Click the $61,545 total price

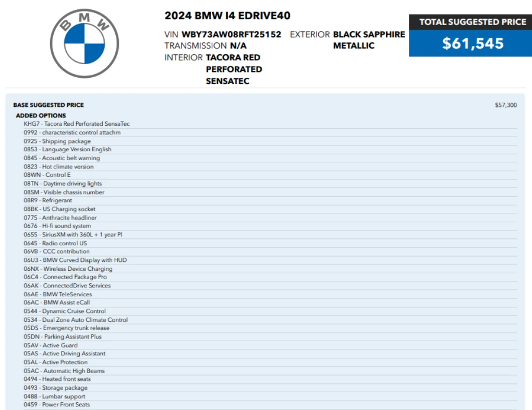click(473, 43)
